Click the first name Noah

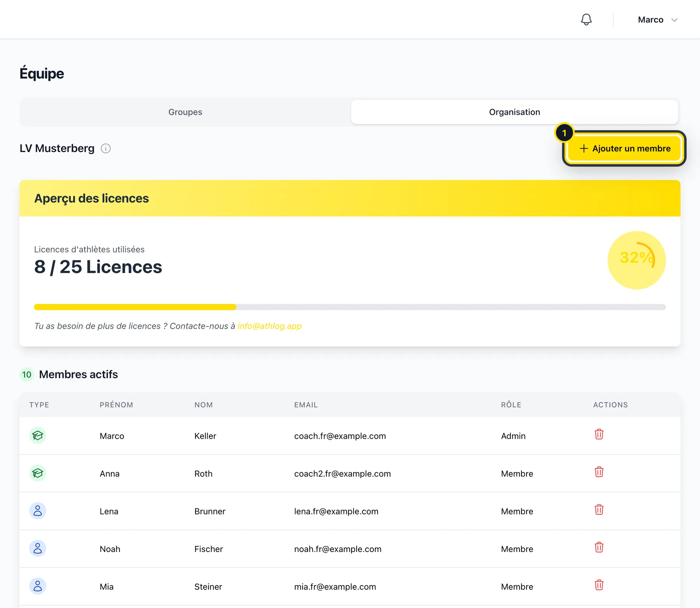[x=110, y=549]
